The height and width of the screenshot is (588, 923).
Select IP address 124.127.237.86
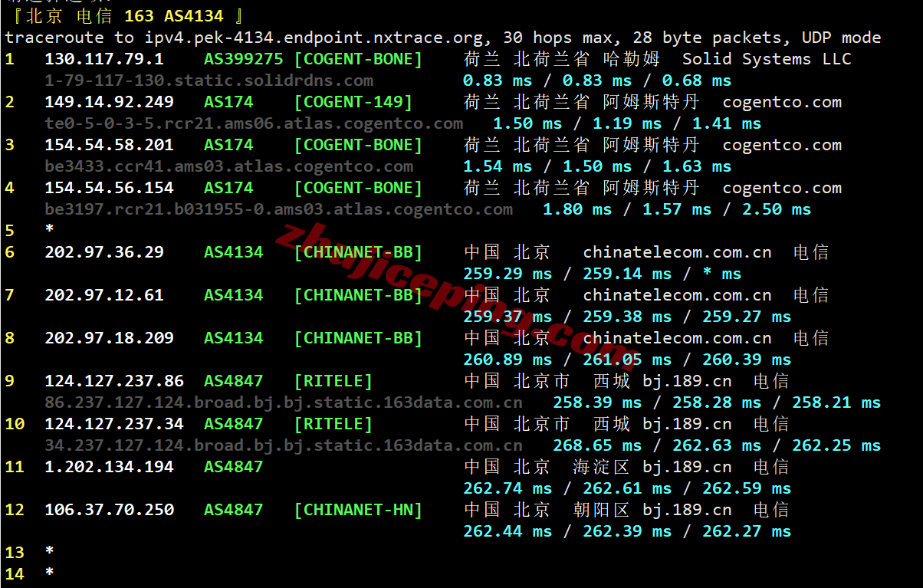(x=114, y=381)
